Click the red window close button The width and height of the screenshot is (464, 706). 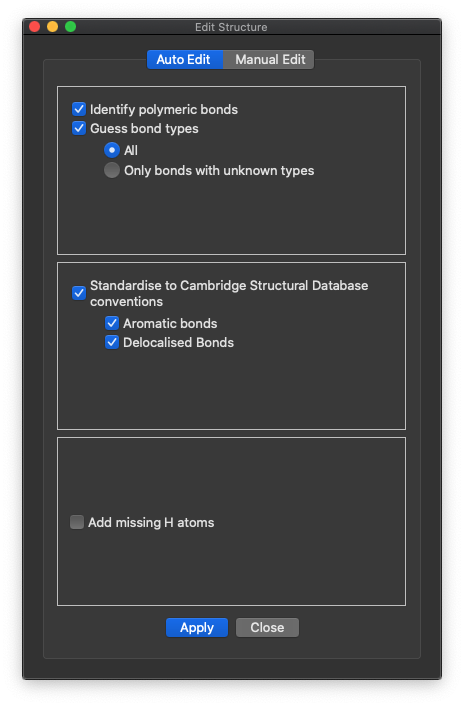click(35, 27)
